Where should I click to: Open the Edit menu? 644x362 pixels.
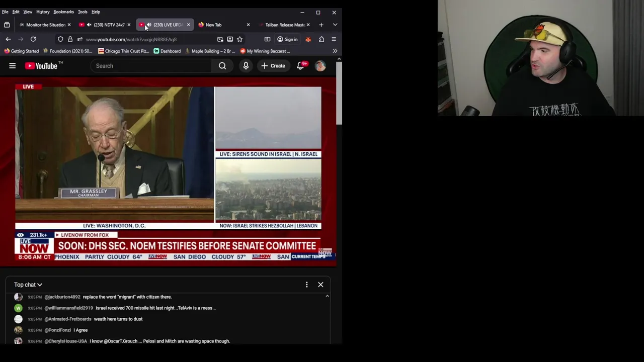point(16,12)
